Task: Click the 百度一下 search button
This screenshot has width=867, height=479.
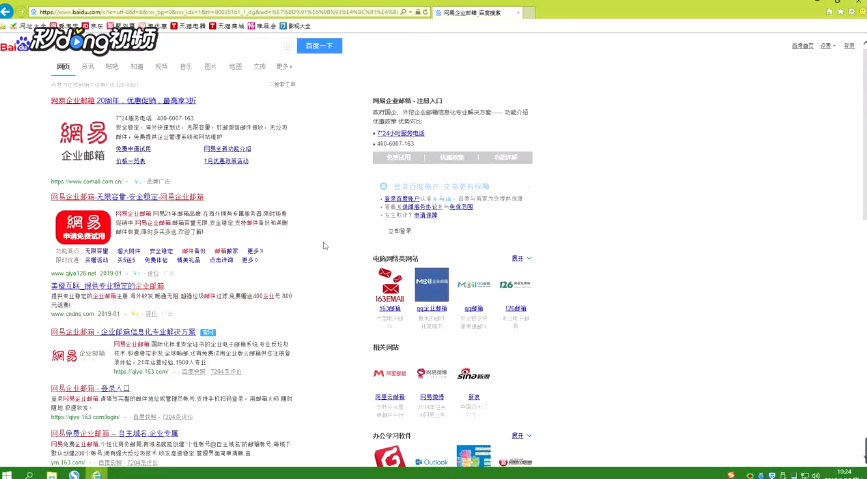Action: (x=319, y=46)
